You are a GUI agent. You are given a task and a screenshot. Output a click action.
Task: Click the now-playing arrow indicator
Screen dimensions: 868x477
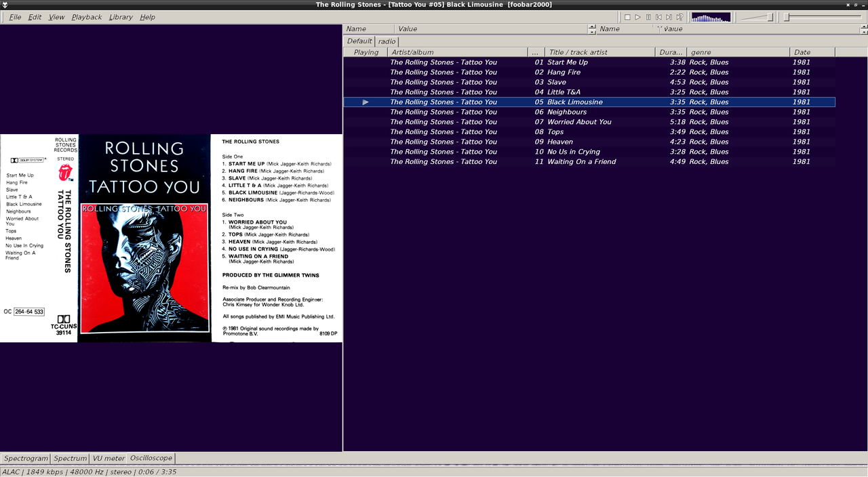(x=366, y=102)
